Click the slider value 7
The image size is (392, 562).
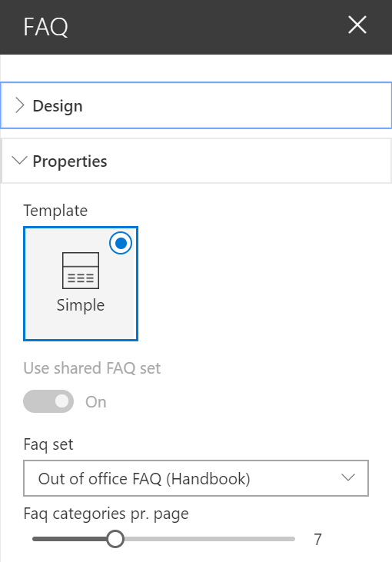point(318,540)
